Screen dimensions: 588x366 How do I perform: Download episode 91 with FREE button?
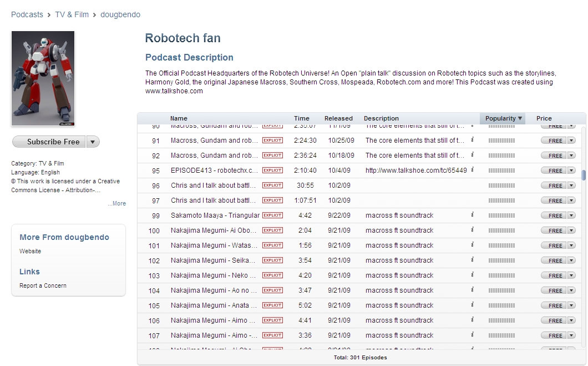pos(554,141)
